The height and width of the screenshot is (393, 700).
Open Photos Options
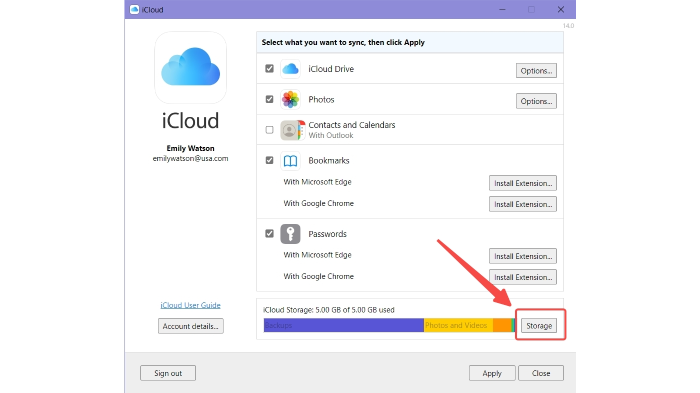536,101
